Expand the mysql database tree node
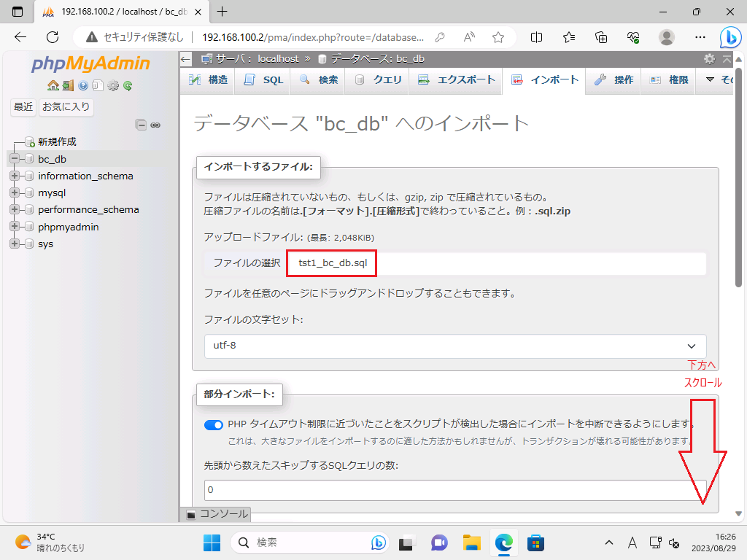 pos(15,193)
